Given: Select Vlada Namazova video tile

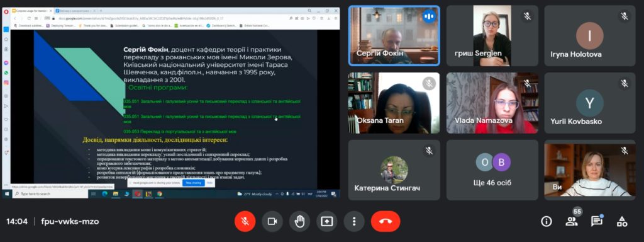Looking at the screenshot, I should (x=492, y=103).
